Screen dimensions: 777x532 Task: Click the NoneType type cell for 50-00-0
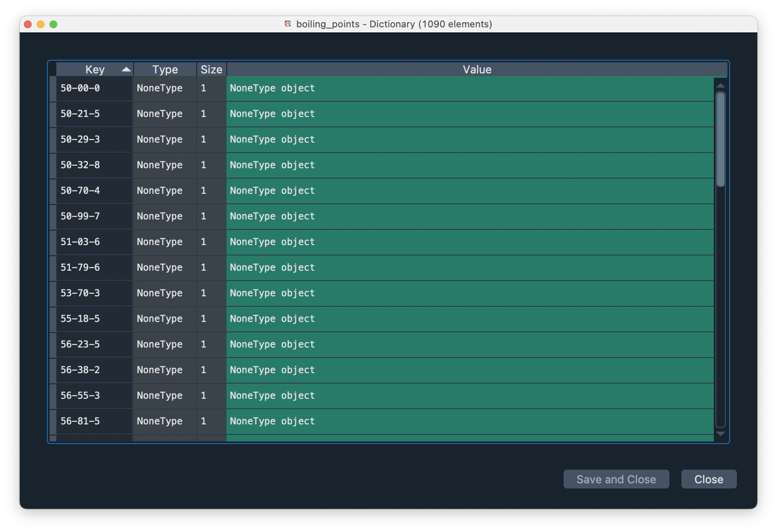click(x=164, y=88)
